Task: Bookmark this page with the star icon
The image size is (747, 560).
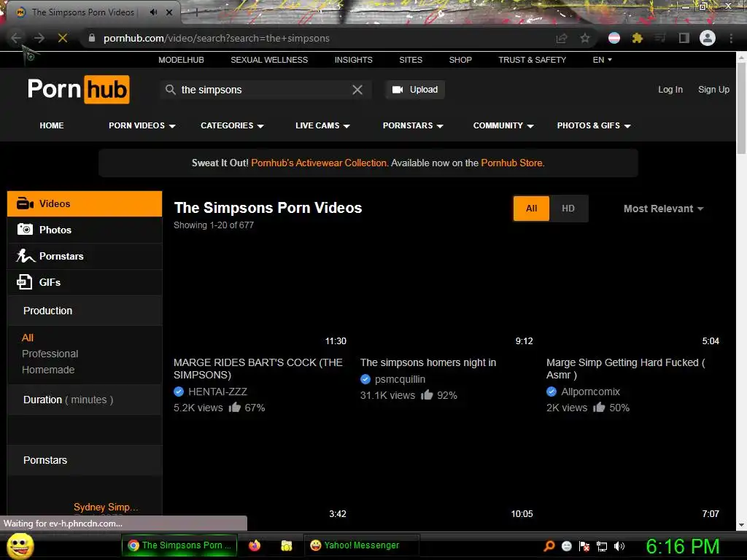Action: point(585,38)
